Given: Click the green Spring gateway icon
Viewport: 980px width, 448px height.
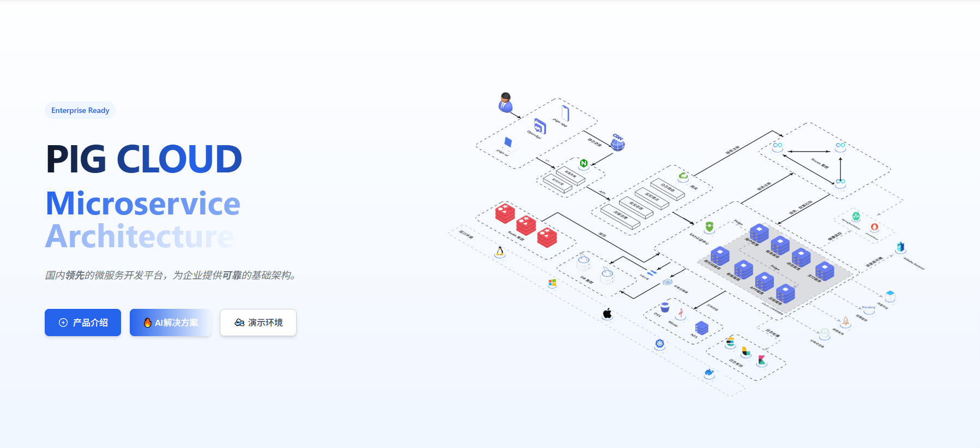Looking at the screenshot, I should tap(683, 176).
